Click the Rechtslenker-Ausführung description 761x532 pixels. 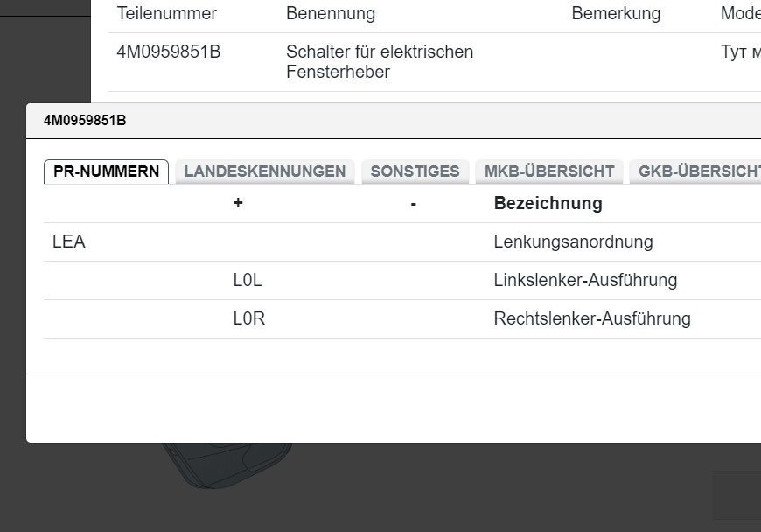pyautogui.click(x=592, y=319)
